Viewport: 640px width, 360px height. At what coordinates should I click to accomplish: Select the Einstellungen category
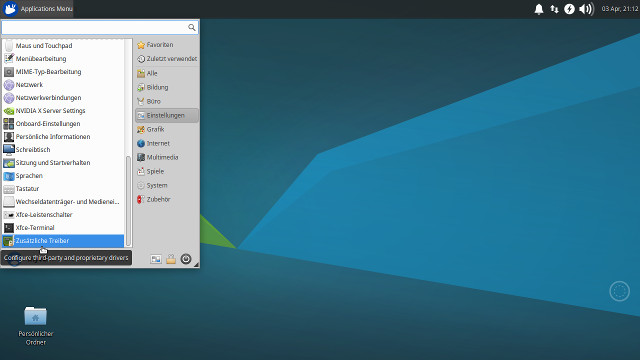pyautogui.click(x=167, y=116)
